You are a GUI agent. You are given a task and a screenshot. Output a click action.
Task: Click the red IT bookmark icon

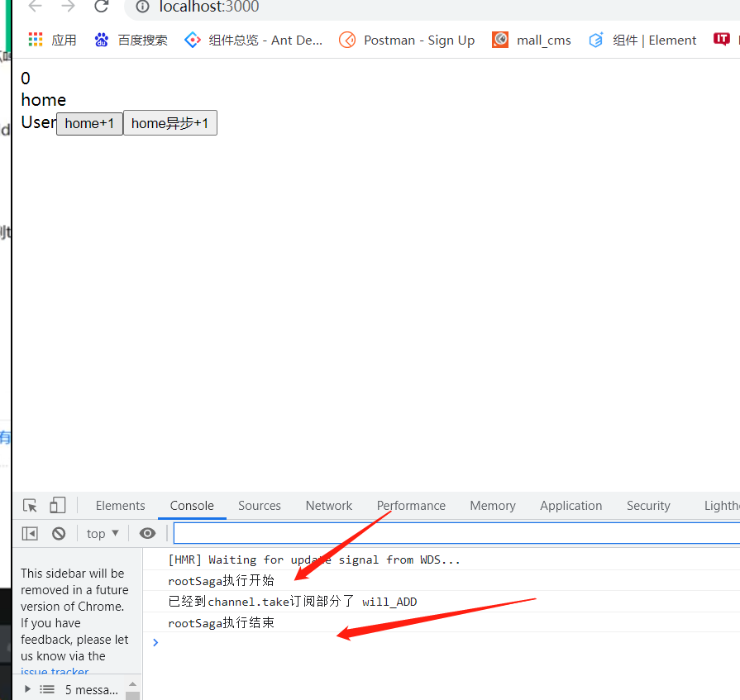(722, 39)
